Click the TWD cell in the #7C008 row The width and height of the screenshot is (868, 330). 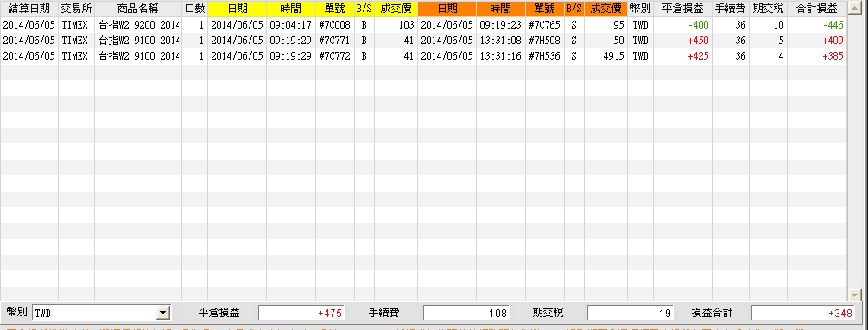[x=640, y=25]
